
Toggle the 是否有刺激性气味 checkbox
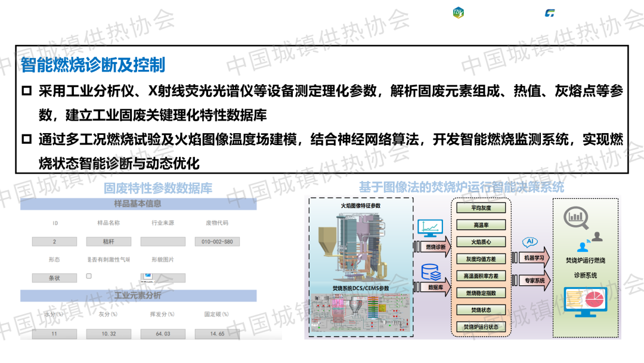click(x=89, y=276)
